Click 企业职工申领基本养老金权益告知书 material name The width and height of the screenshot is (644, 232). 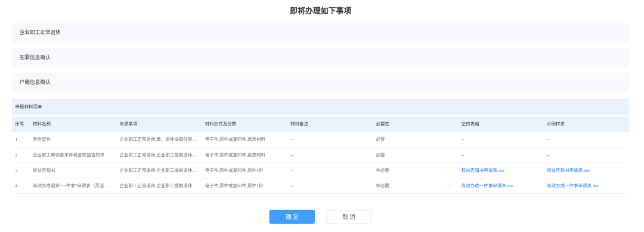pyautogui.click(x=69, y=155)
